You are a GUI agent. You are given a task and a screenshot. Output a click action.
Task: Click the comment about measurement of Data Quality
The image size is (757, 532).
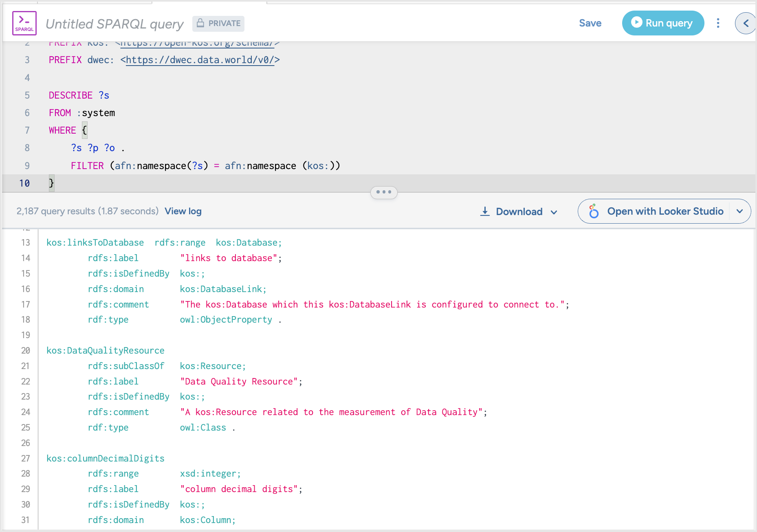click(x=332, y=412)
